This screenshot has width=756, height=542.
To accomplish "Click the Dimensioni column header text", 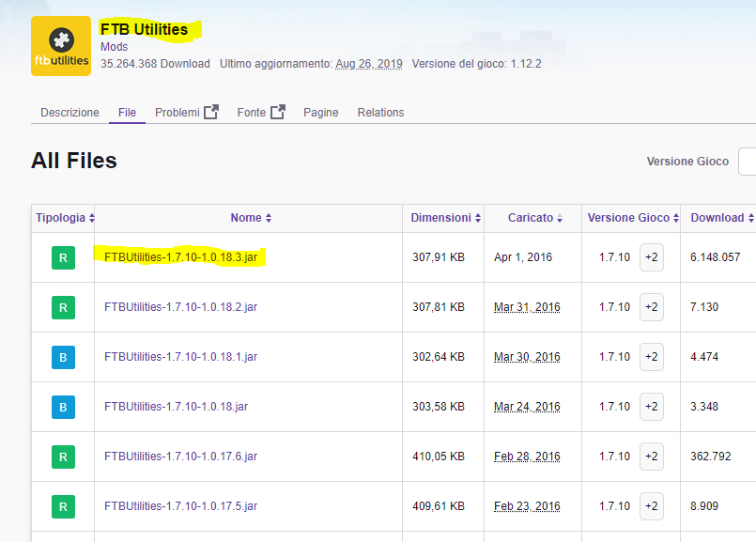I will pos(440,218).
